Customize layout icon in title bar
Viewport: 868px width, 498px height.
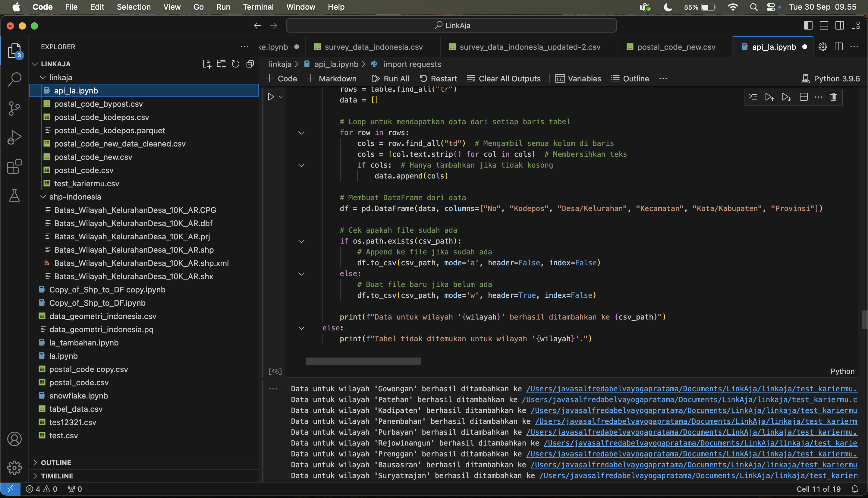[x=855, y=25]
